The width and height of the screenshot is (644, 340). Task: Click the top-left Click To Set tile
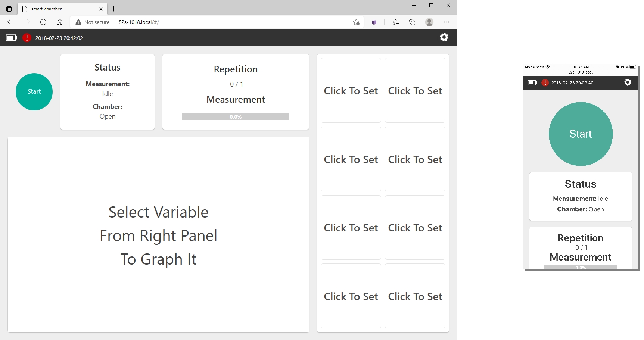(x=351, y=90)
